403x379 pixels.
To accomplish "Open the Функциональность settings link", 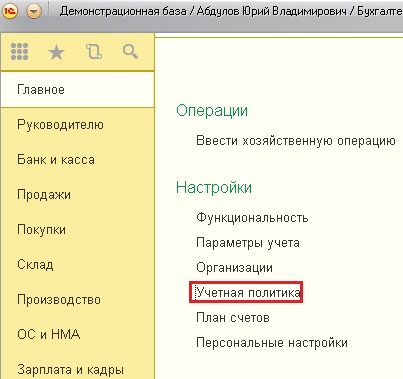I will tap(252, 218).
